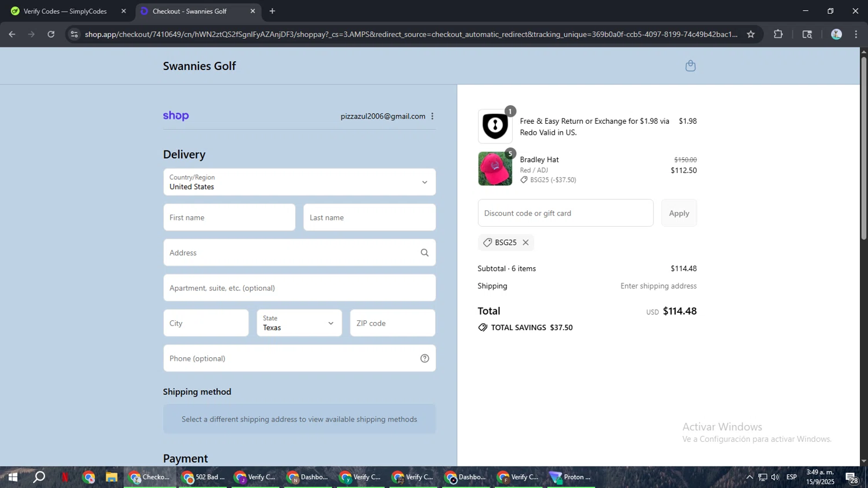Open the notification center icon
Screen dimensions: 868x488
click(852, 478)
